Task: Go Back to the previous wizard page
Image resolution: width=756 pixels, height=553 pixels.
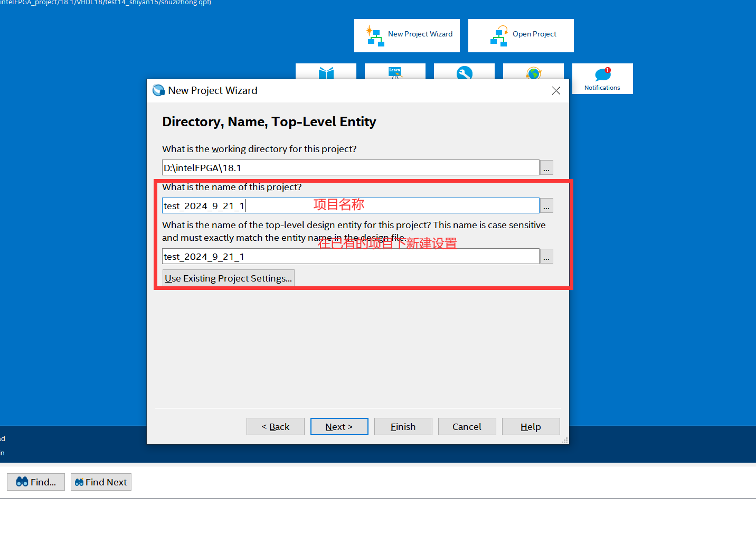Action: pyautogui.click(x=276, y=427)
